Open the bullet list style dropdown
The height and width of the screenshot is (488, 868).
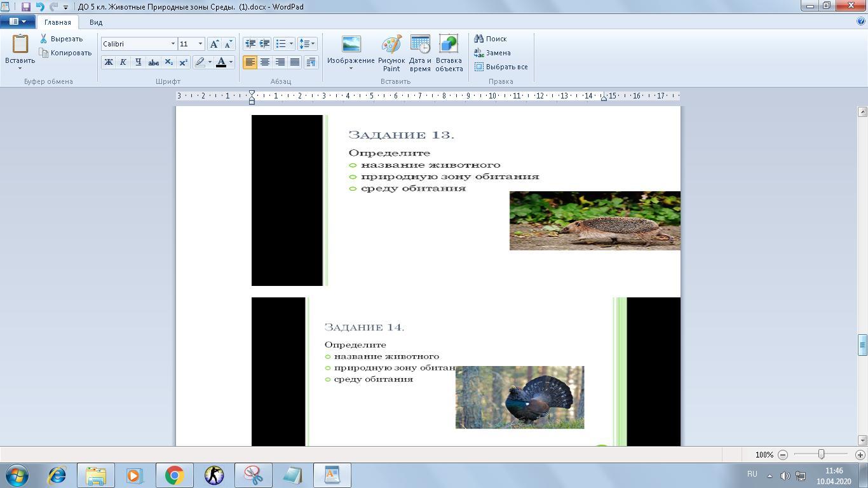pyautogui.click(x=291, y=44)
